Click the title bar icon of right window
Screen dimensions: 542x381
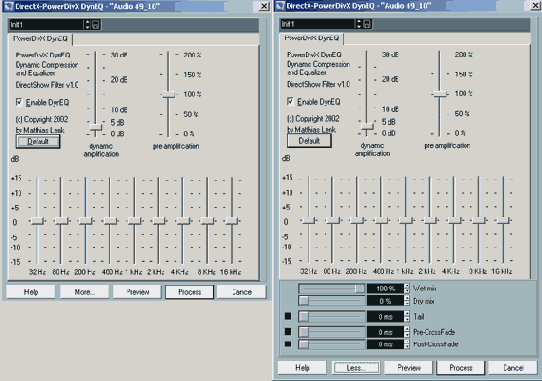tap(280, 6)
